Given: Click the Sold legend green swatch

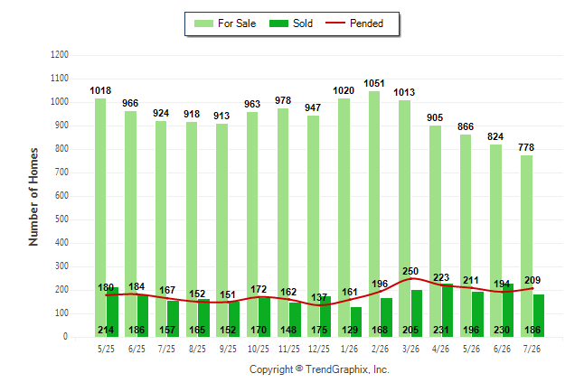Looking at the screenshot, I should point(278,23).
